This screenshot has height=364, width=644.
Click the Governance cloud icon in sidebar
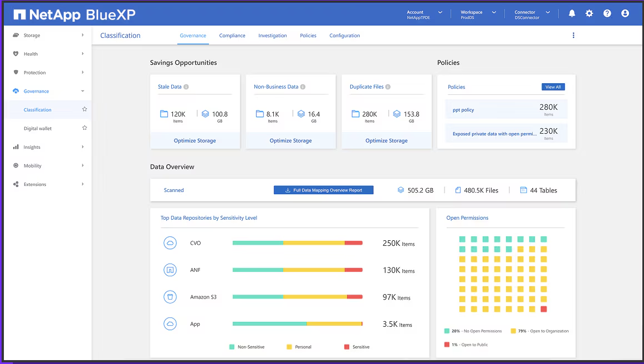click(x=16, y=91)
